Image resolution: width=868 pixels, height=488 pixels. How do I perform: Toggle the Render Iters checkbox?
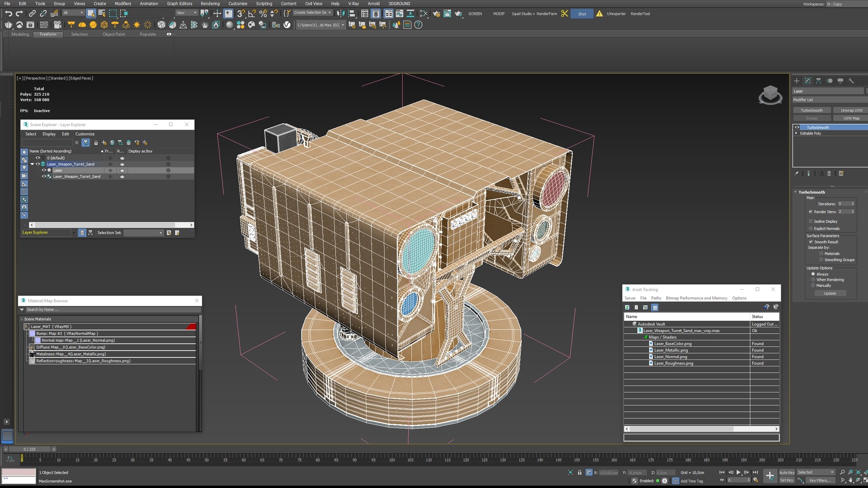811,211
